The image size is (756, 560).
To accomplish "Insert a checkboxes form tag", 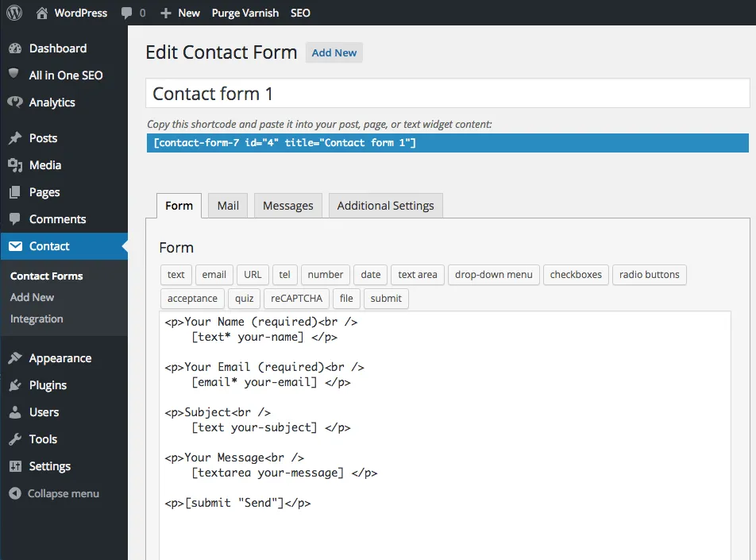I will coord(576,275).
